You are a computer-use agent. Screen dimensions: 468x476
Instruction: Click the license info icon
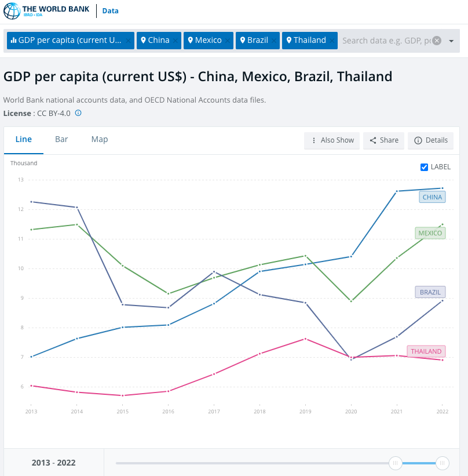click(x=78, y=113)
